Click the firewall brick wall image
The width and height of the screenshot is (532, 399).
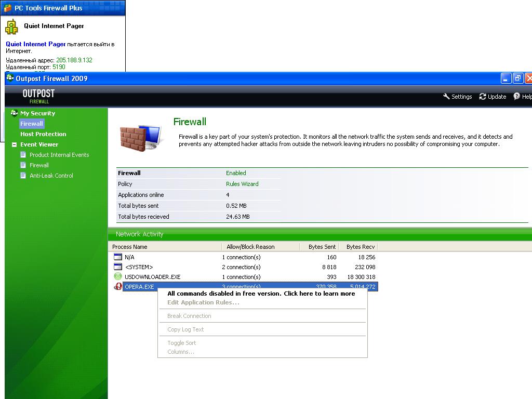(140, 137)
